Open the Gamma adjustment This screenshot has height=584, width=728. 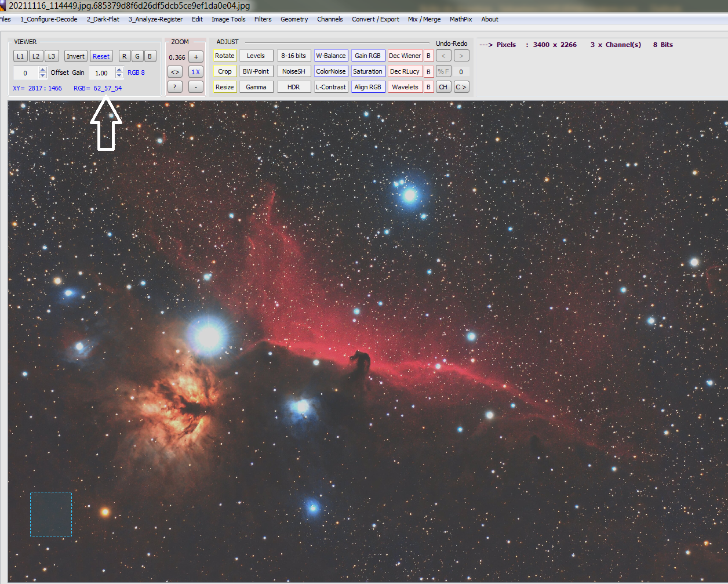tap(256, 87)
